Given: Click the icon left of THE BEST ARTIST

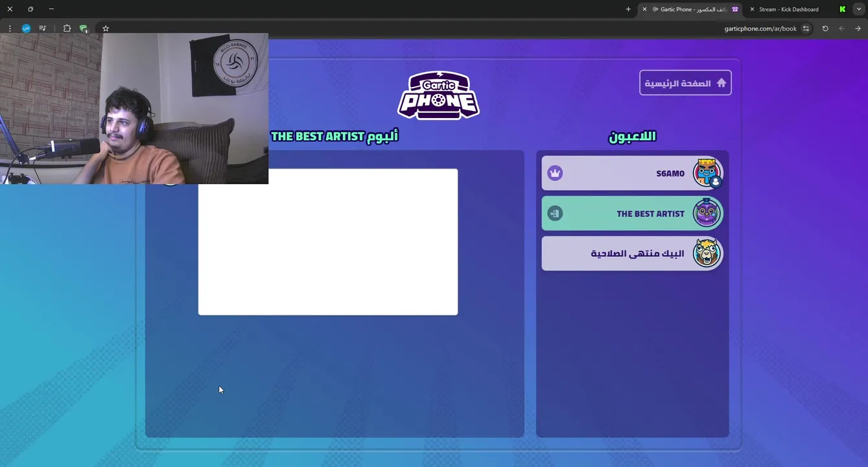Looking at the screenshot, I should click(555, 213).
